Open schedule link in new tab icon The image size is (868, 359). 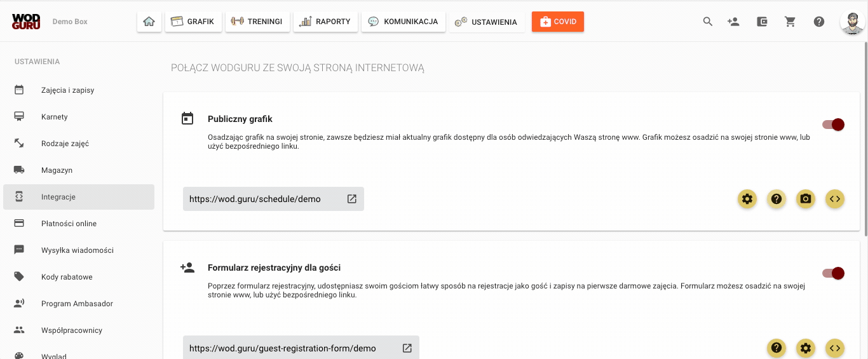[351, 199]
